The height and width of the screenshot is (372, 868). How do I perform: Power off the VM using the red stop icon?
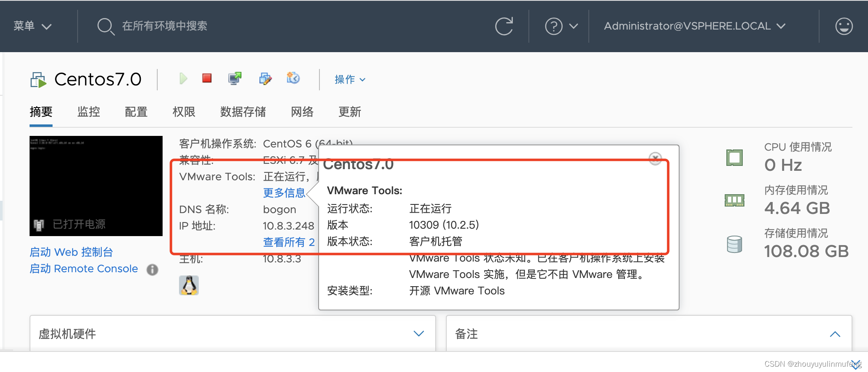point(207,78)
